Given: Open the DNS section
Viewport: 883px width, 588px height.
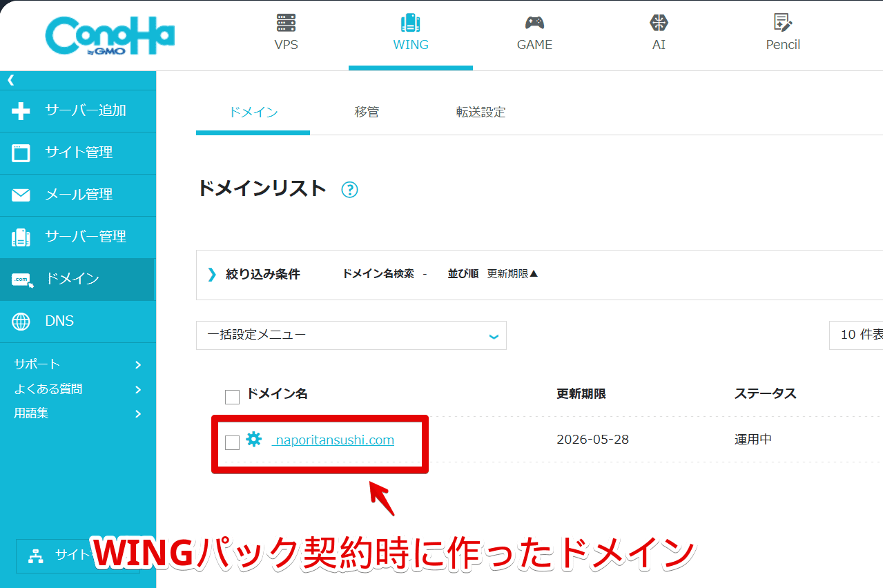Looking at the screenshot, I should [x=60, y=321].
